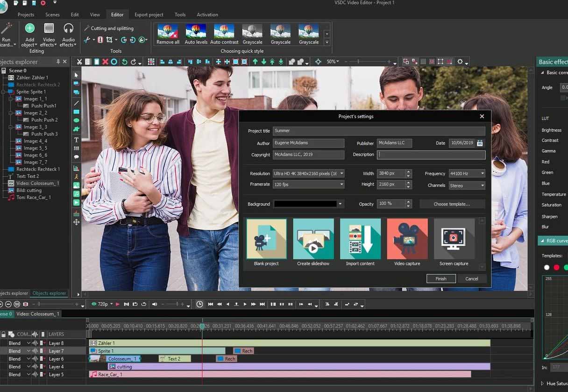The width and height of the screenshot is (568, 392).
Task: Click the Add object icon
Action: point(29,29)
